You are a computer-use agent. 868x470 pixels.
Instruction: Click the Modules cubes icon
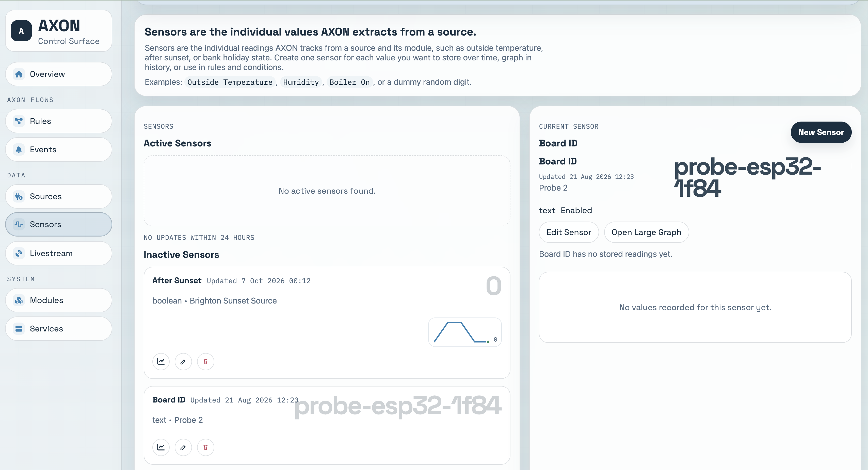pyautogui.click(x=19, y=300)
